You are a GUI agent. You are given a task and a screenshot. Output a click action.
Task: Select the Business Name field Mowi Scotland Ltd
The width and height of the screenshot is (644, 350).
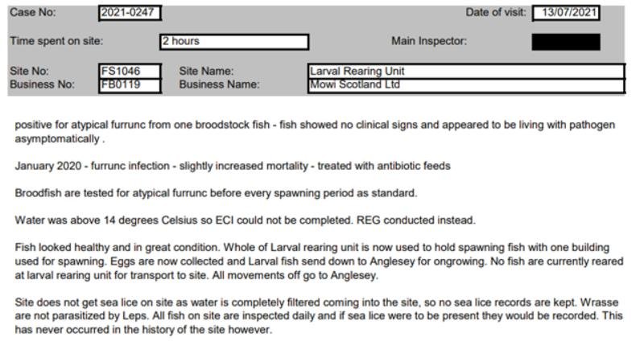click(465, 84)
